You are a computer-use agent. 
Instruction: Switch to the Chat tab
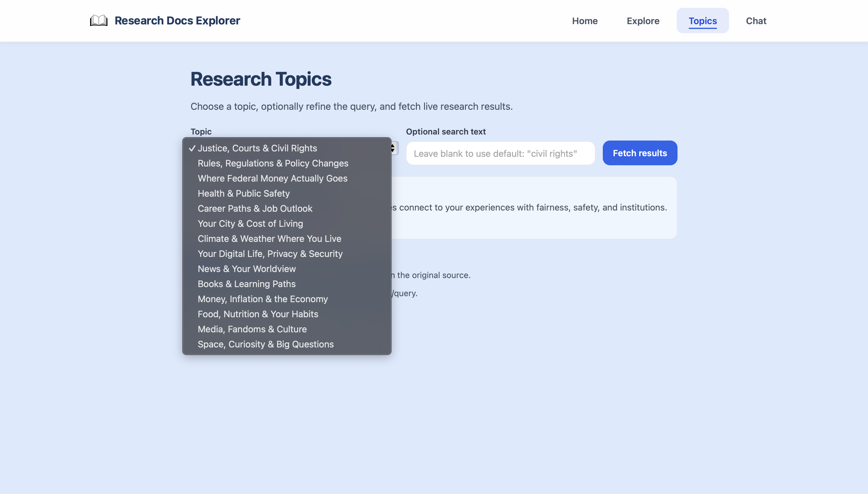click(756, 21)
